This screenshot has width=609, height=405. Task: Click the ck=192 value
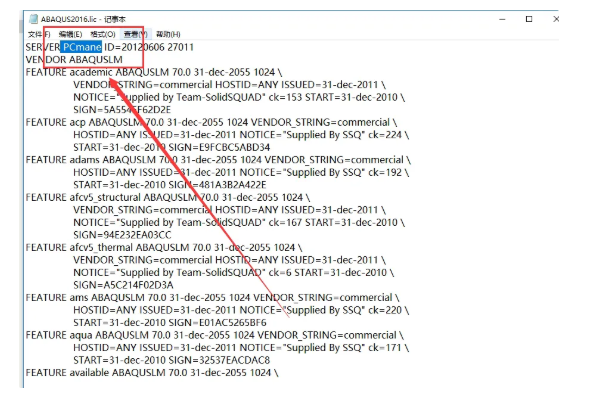tap(385, 172)
